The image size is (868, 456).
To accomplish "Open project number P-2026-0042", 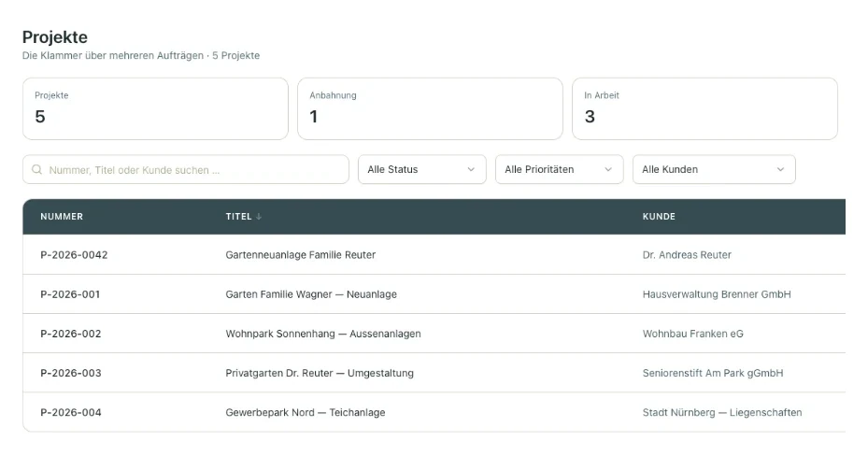I will (74, 255).
